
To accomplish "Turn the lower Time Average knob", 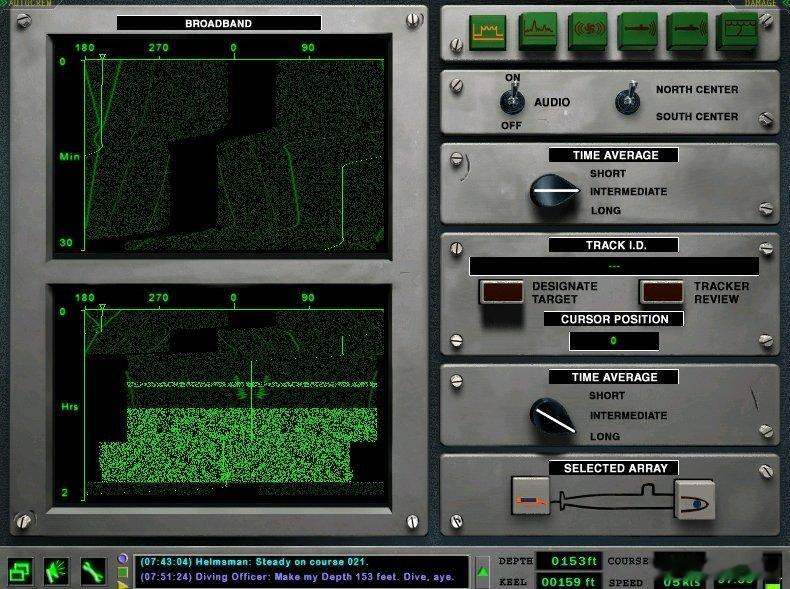I will pyautogui.click(x=552, y=417).
